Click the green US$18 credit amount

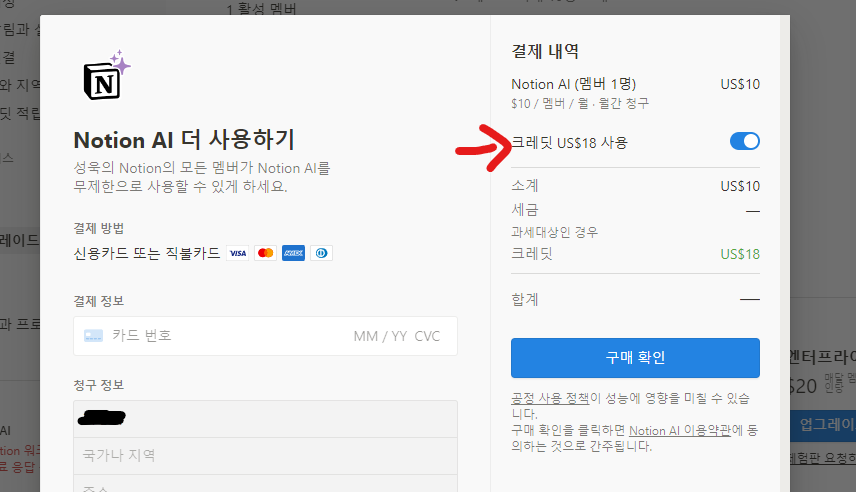[740, 254]
